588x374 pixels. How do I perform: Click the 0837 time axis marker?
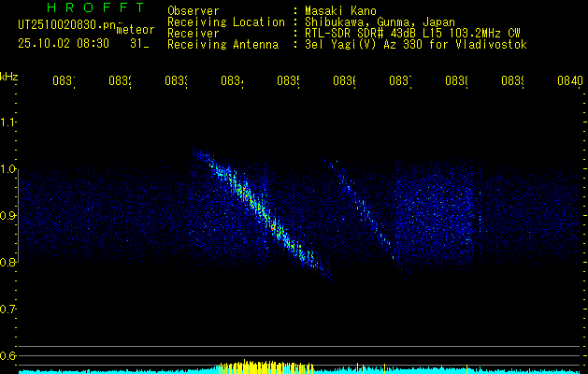click(400, 80)
